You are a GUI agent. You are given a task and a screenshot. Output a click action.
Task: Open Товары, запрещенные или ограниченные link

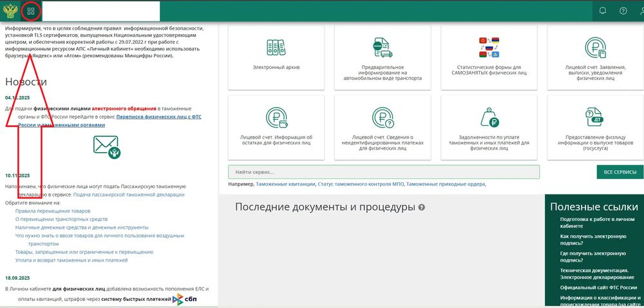[84, 252]
